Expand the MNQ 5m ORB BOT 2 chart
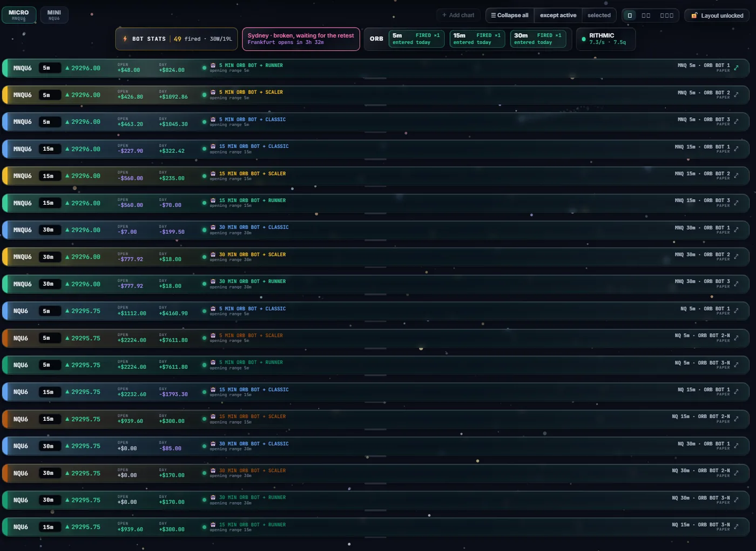The width and height of the screenshot is (756, 551). pos(736,95)
